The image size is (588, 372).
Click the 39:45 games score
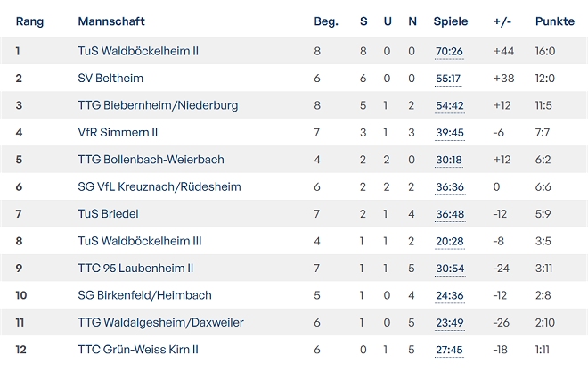coord(449,132)
